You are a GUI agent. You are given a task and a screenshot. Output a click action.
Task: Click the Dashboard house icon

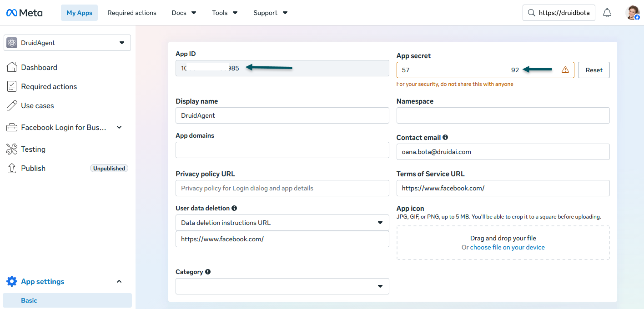click(x=12, y=67)
